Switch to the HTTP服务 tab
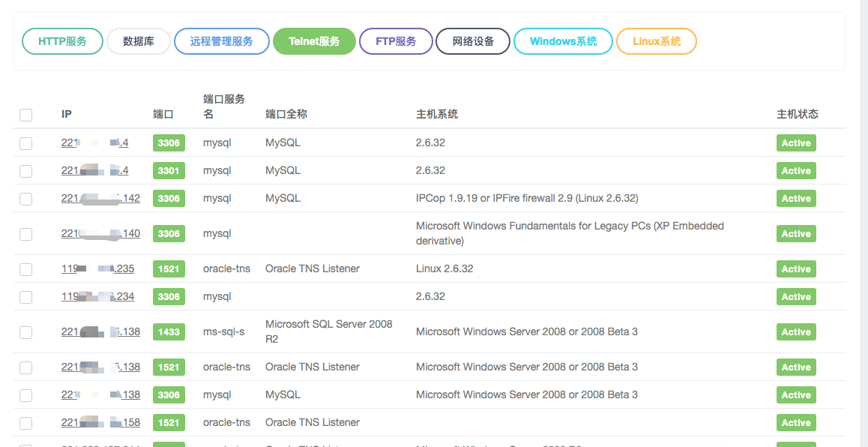 [x=62, y=41]
